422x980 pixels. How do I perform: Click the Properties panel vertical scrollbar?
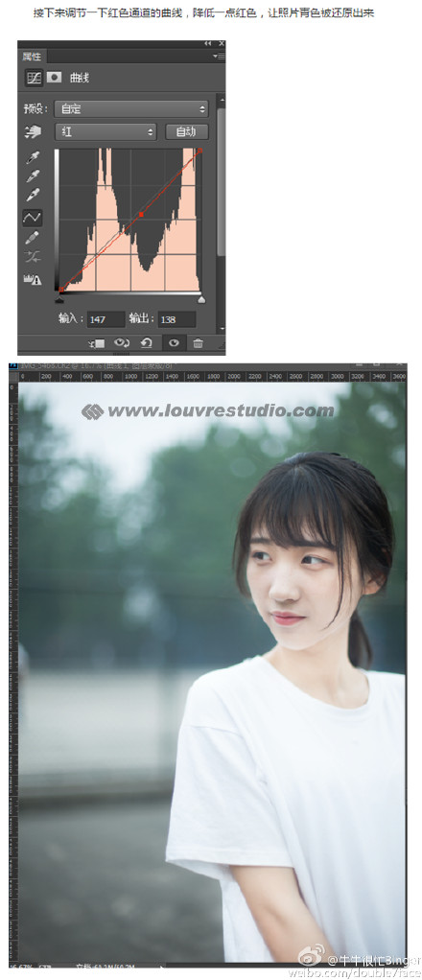pyautogui.click(x=221, y=181)
